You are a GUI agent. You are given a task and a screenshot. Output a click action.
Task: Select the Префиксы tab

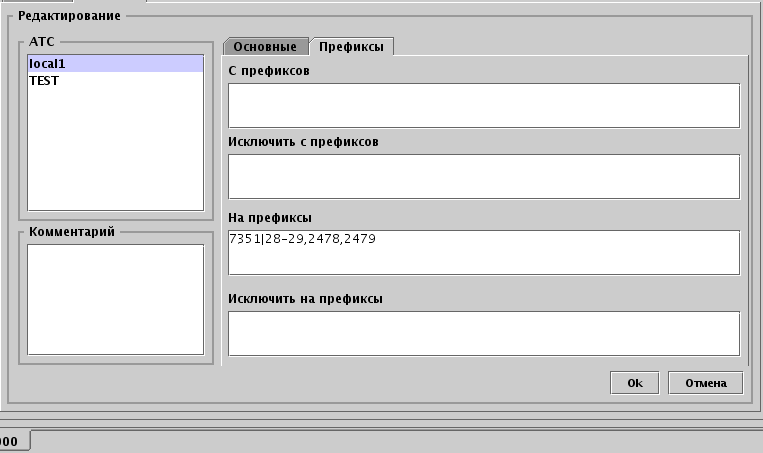click(351, 47)
